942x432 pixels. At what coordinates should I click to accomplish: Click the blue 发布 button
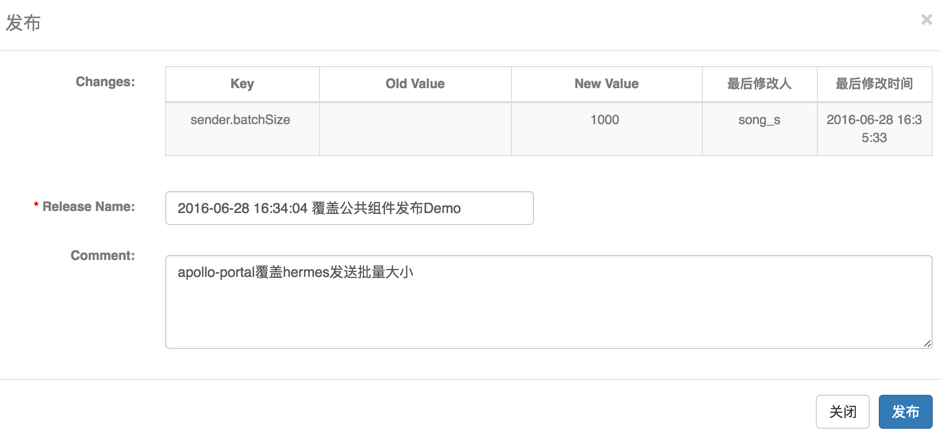[x=905, y=412]
